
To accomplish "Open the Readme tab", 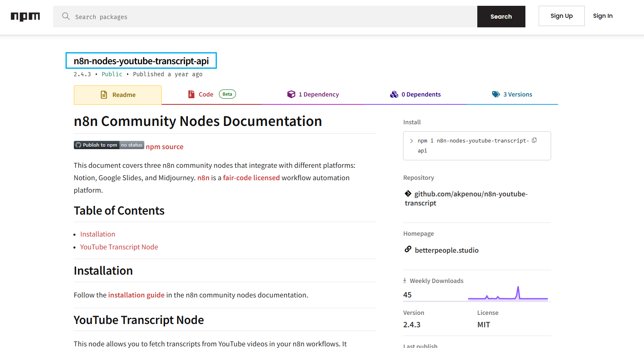I will click(118, 95).
